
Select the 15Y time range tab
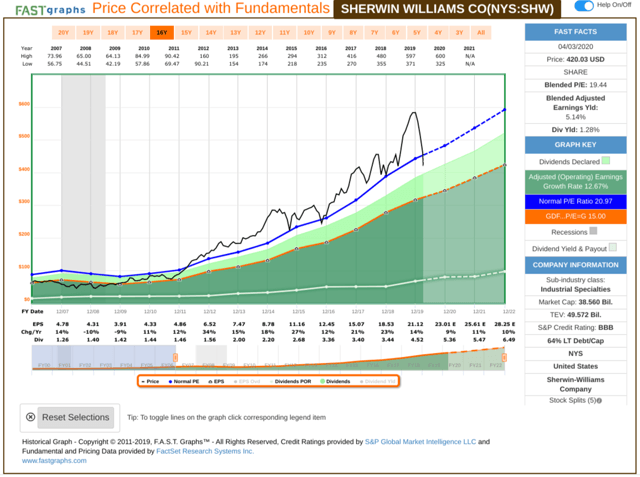(187, 33)
